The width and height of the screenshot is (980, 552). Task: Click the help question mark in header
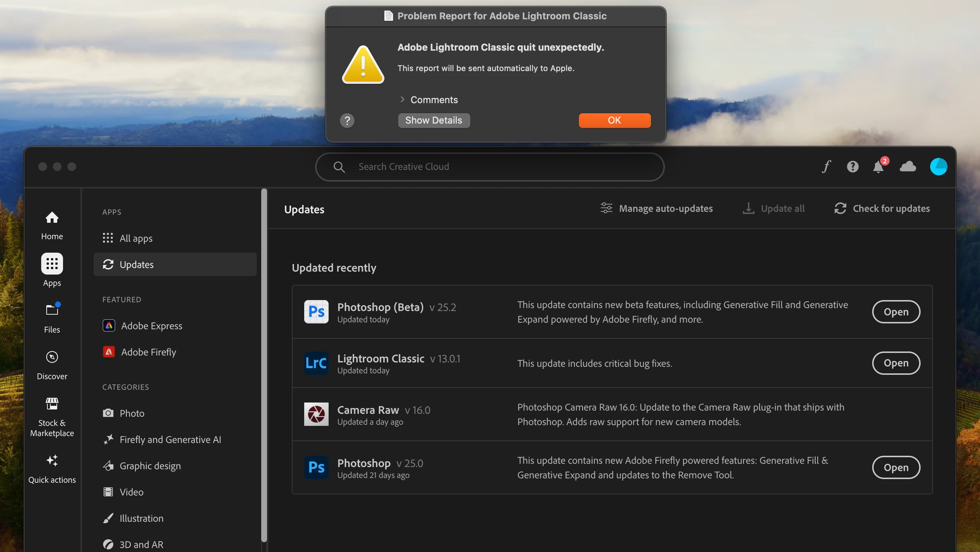point(852,166)
